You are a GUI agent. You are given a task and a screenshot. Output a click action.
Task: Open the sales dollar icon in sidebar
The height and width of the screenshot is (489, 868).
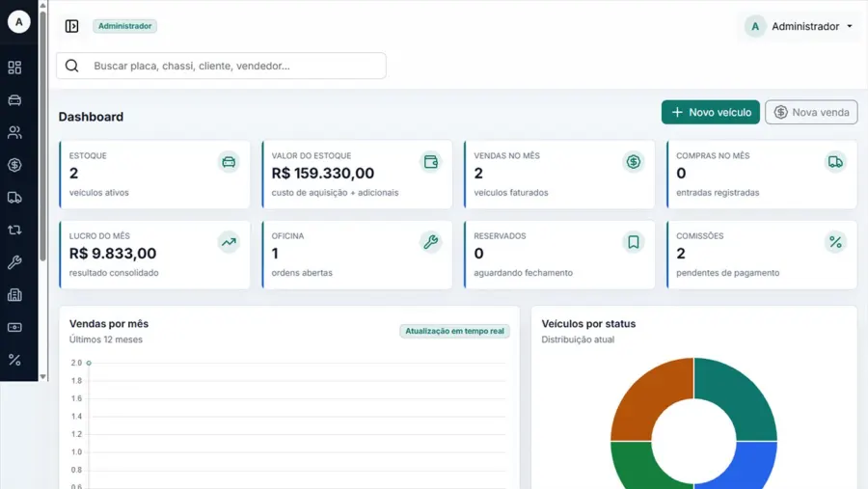click(x=14, y=165)
